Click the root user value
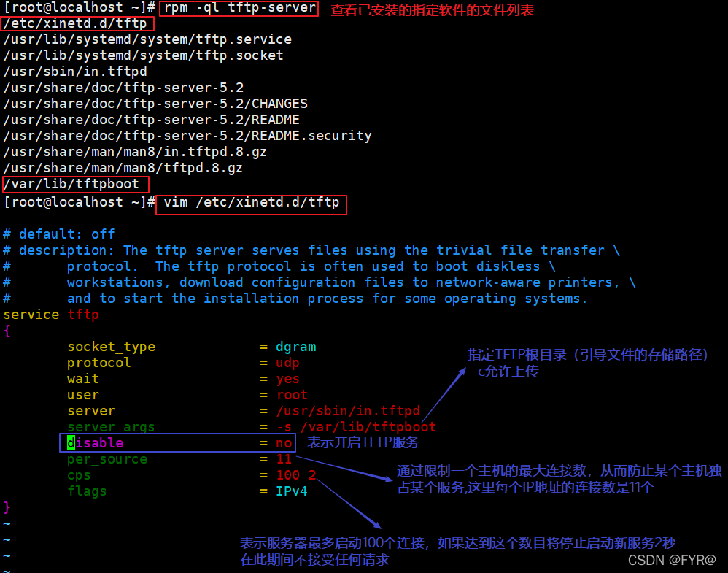 click(292, 395)
